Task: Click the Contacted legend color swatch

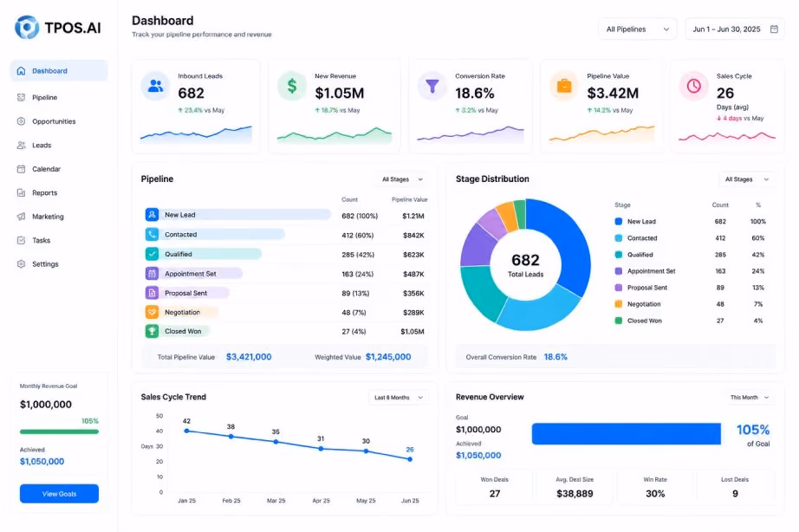Action: click(x=619, y=238)
